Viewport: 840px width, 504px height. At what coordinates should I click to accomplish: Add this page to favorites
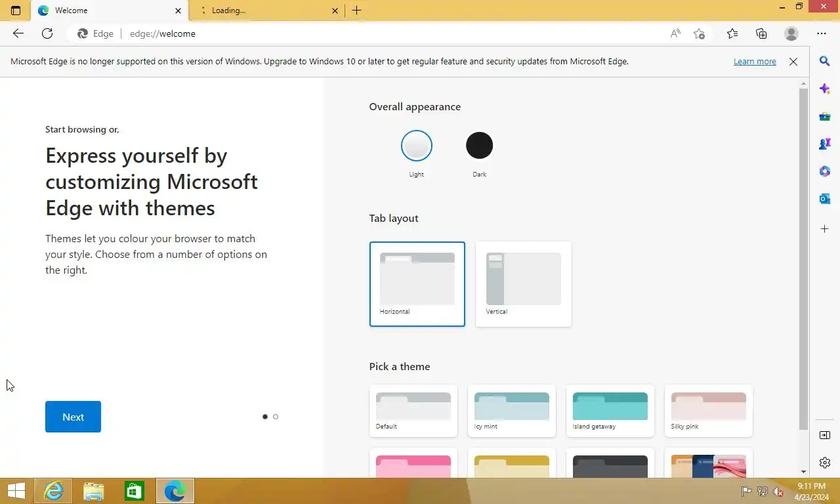pos(700,33)
